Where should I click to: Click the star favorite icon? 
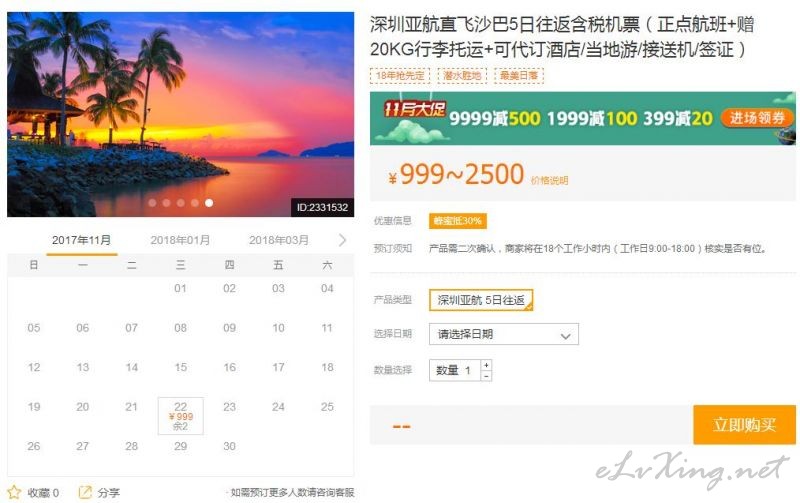(14, 492)
